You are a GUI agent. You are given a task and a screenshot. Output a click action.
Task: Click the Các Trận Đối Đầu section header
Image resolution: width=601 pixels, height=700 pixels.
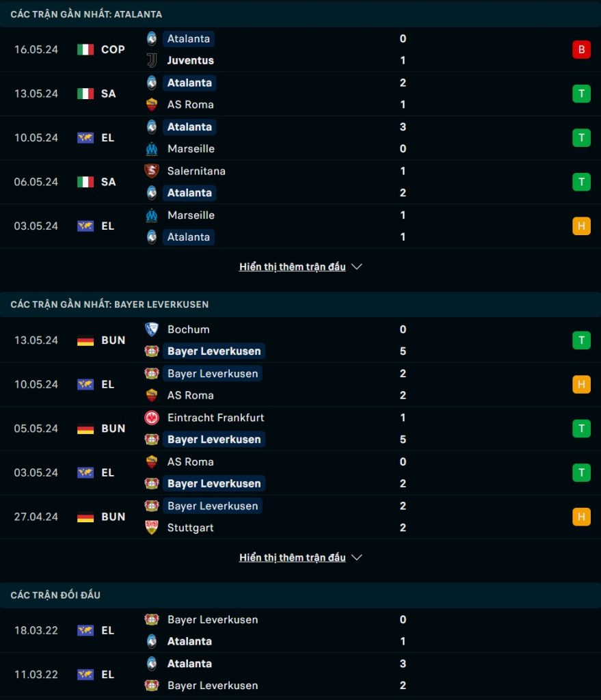55,595
